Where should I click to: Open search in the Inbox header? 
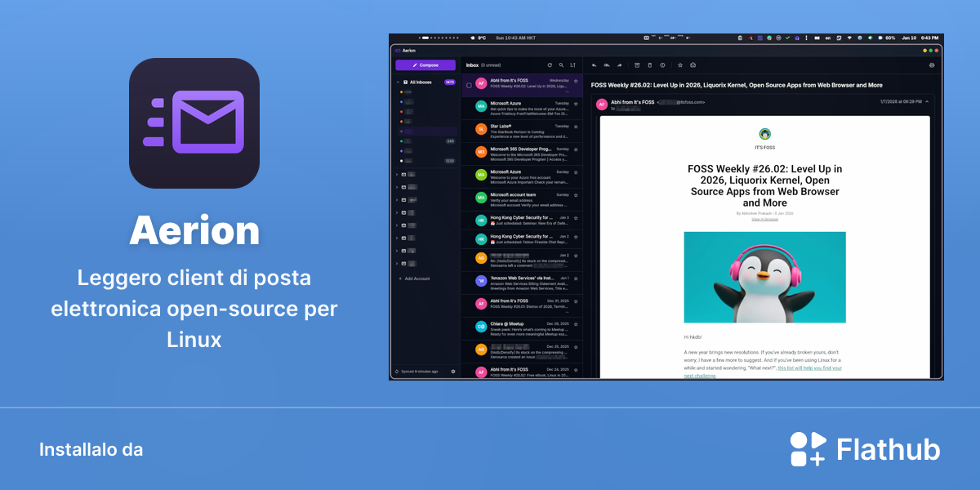tap(561, 65)
